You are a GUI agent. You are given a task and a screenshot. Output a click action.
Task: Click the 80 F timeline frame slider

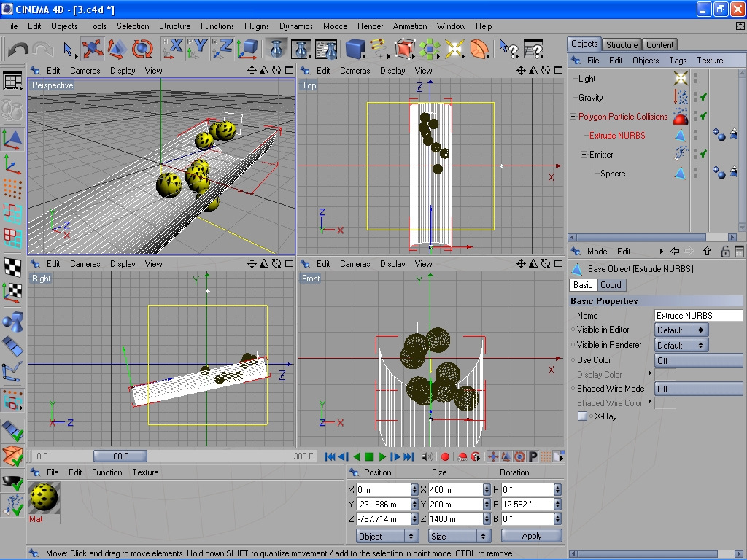click(x=120, y=456)
